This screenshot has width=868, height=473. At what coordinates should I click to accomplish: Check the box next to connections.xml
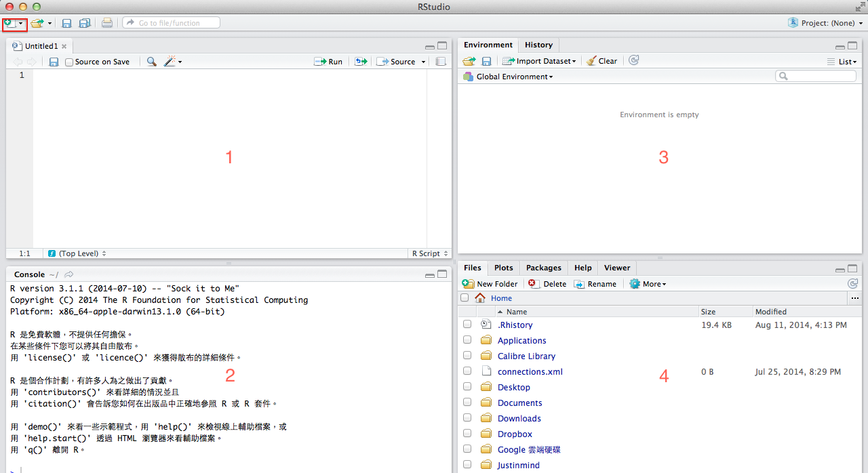click(x=467, y=371)
